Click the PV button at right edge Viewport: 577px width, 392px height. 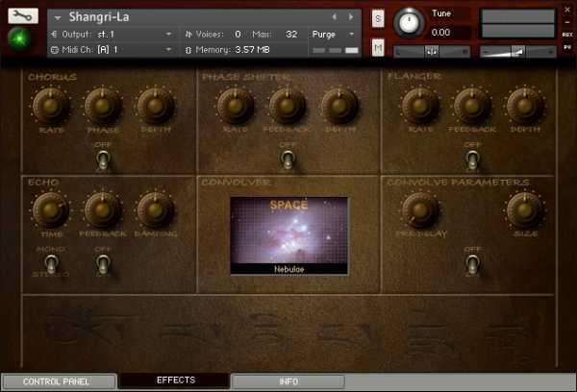(567, 47)
